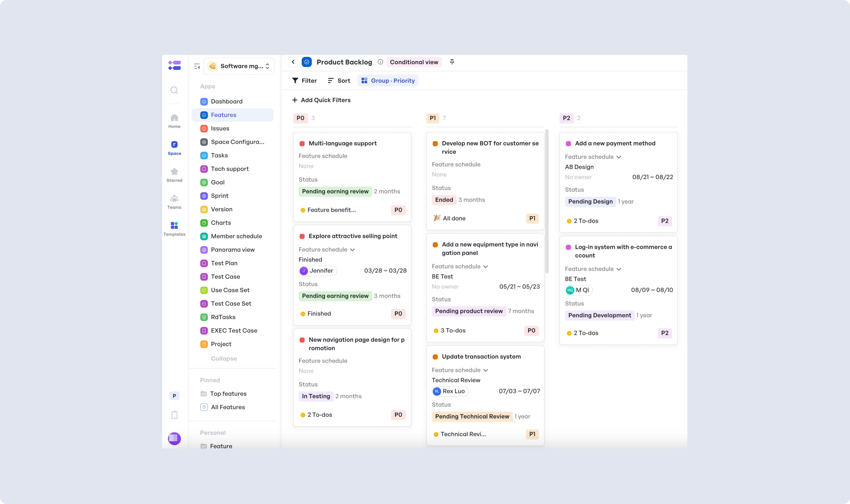Click the Pending product review status tag

tap(469, 311)
